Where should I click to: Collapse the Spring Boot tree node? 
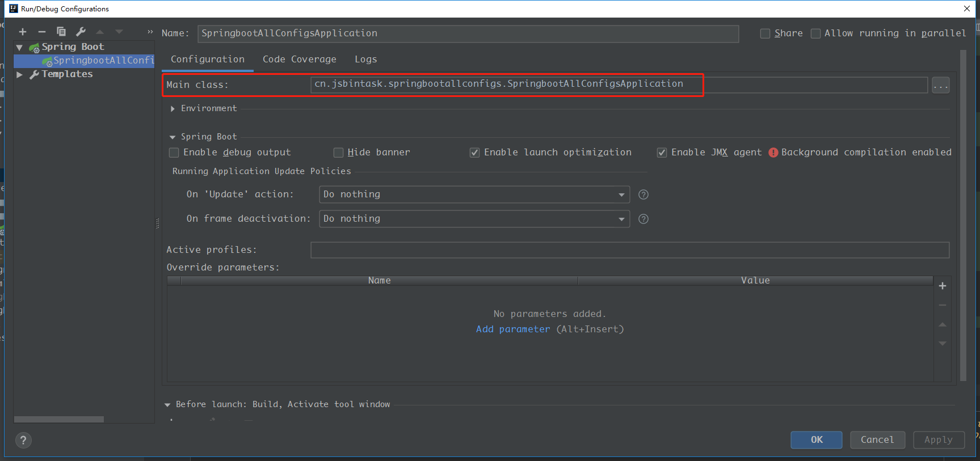tap(19, 47)
